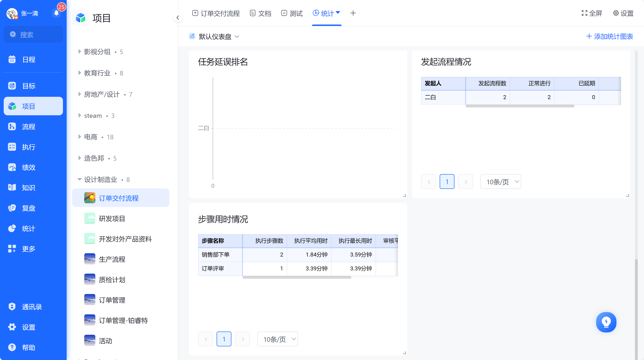Click the floating lightbulb help button

click(x=606, y=322)
